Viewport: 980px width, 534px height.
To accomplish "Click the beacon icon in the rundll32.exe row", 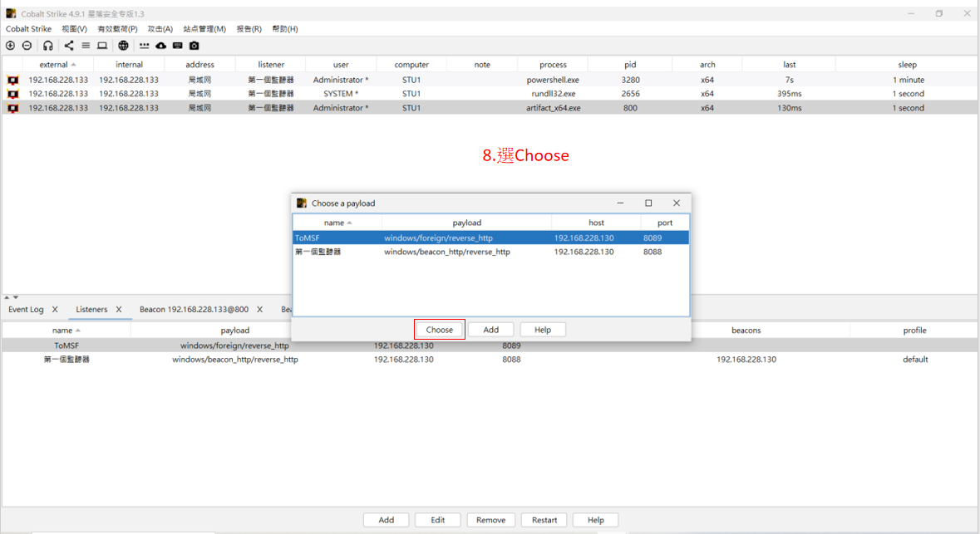I will pyautogui.click(x=12, y=94).
